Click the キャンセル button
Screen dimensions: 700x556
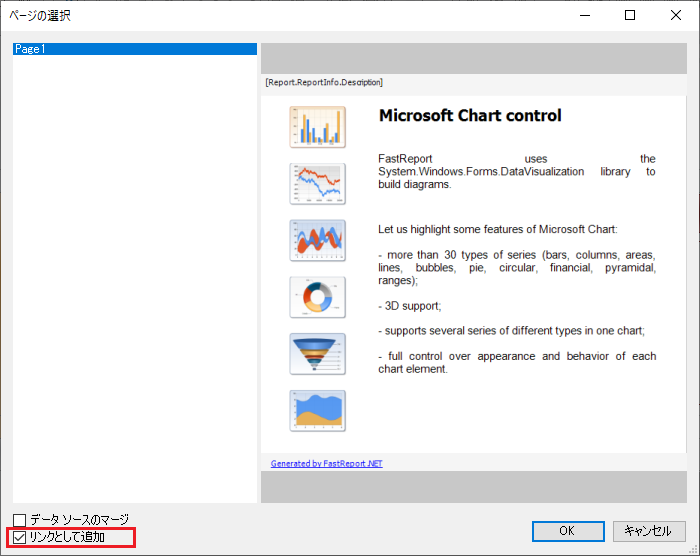click(x=648, y=531)
